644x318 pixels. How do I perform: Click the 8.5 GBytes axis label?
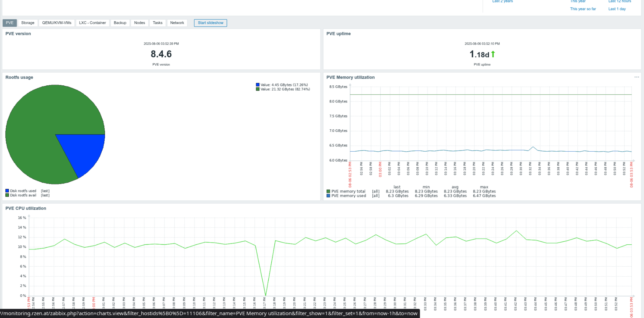point(338,87)
